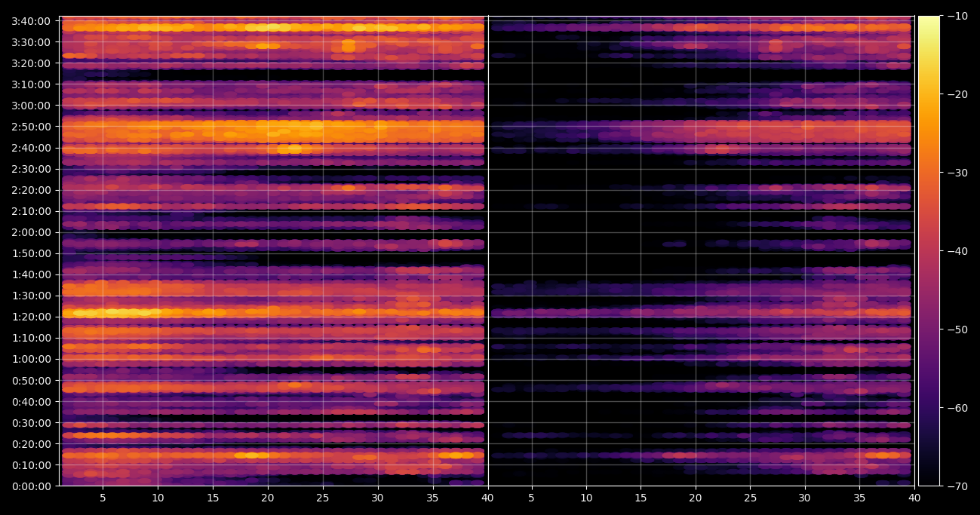
Task: Click the 0:30:00 y-axis tick label
Action: coord(31,422)
